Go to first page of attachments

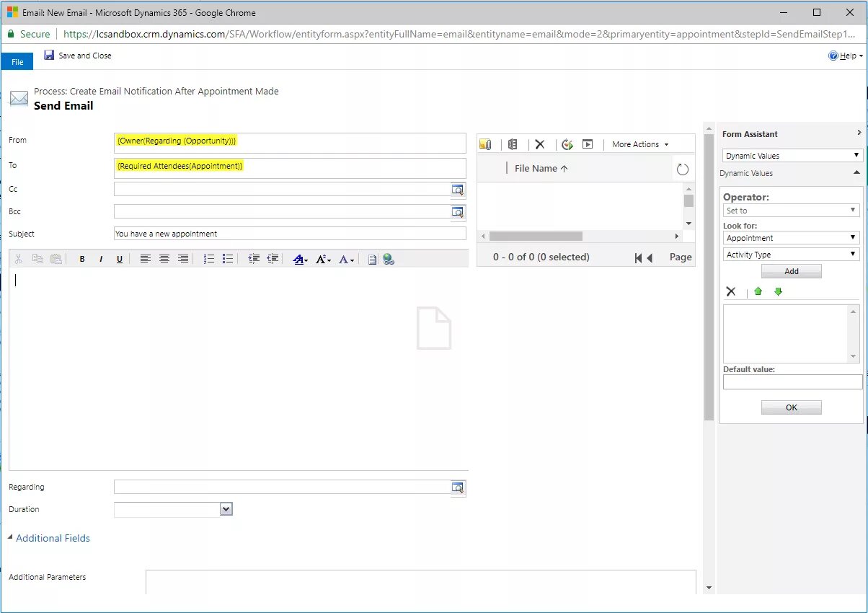(638, 257)
